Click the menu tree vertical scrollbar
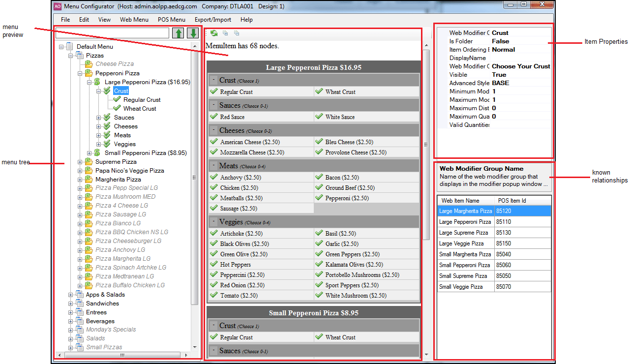The height and width of the screenshot is (364, 630). click(194, 197)
